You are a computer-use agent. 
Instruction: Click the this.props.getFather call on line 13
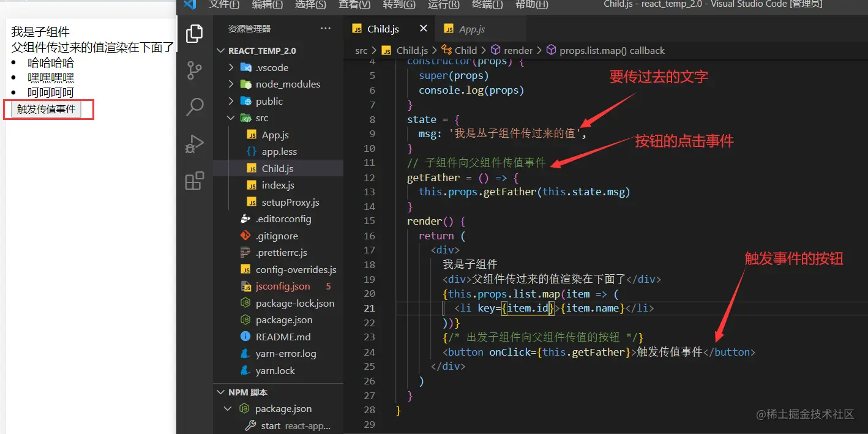point(478,192)
